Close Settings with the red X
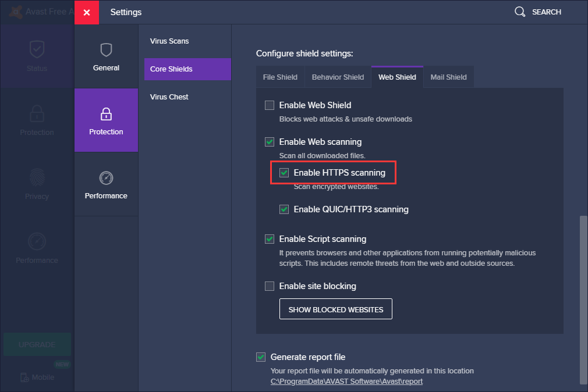Viewport: 588px width, 392px height. [x=87, y=12]
